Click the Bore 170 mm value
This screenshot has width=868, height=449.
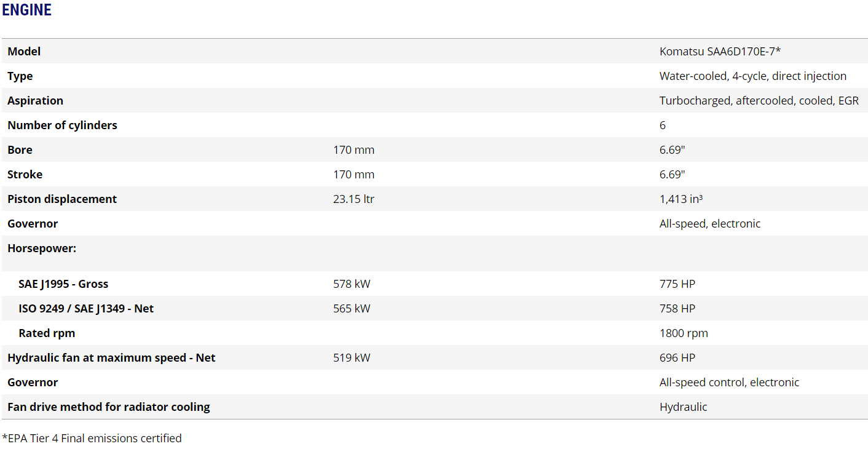tap(353, 150)
